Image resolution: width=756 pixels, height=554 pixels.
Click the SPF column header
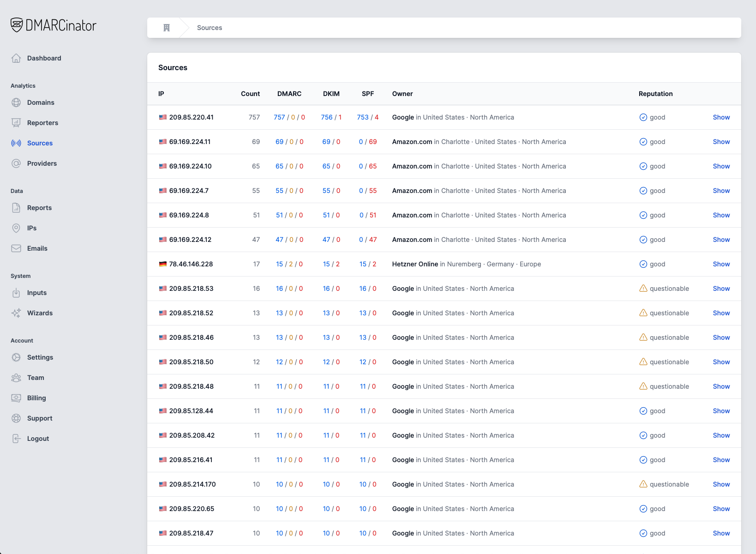[x=368, y=94]
